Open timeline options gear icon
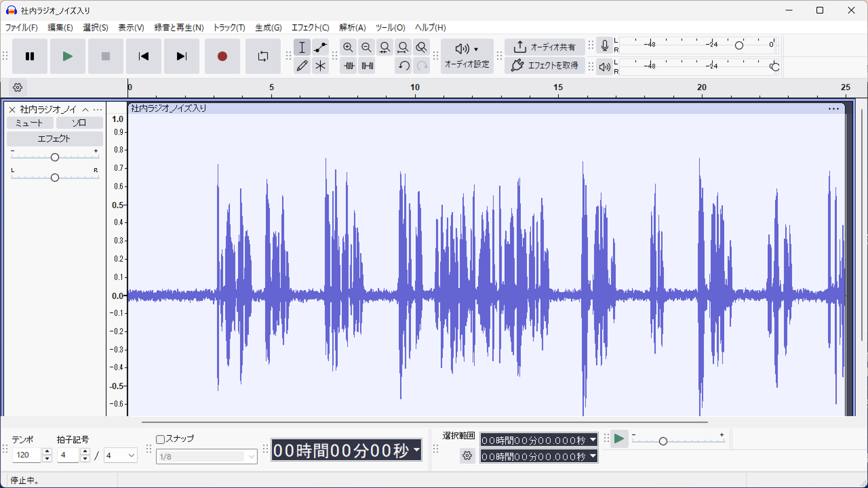Screen dimensions: 868x488 point(18,88)
